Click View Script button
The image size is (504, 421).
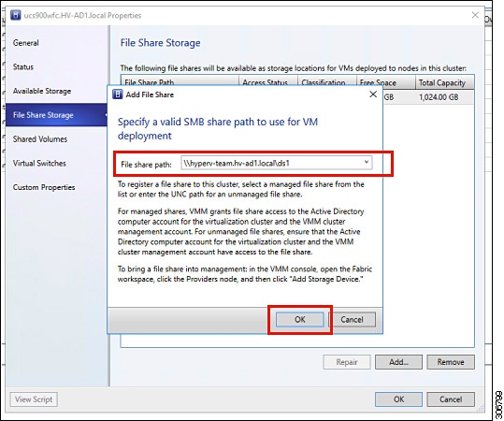34,399
